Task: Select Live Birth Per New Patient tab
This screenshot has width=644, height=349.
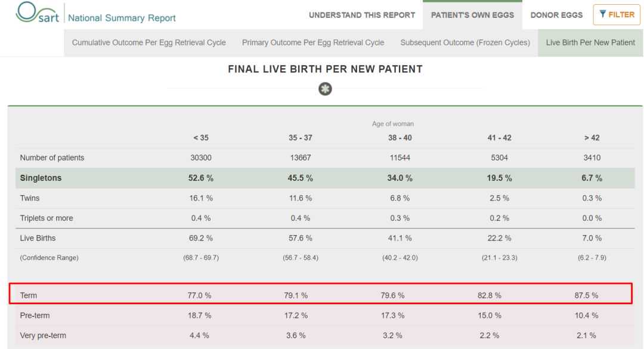Action: [590, 43]
